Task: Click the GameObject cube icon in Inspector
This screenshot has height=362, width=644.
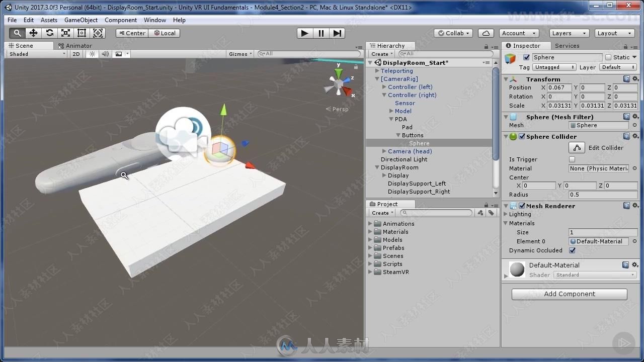Action: [511, 59]
